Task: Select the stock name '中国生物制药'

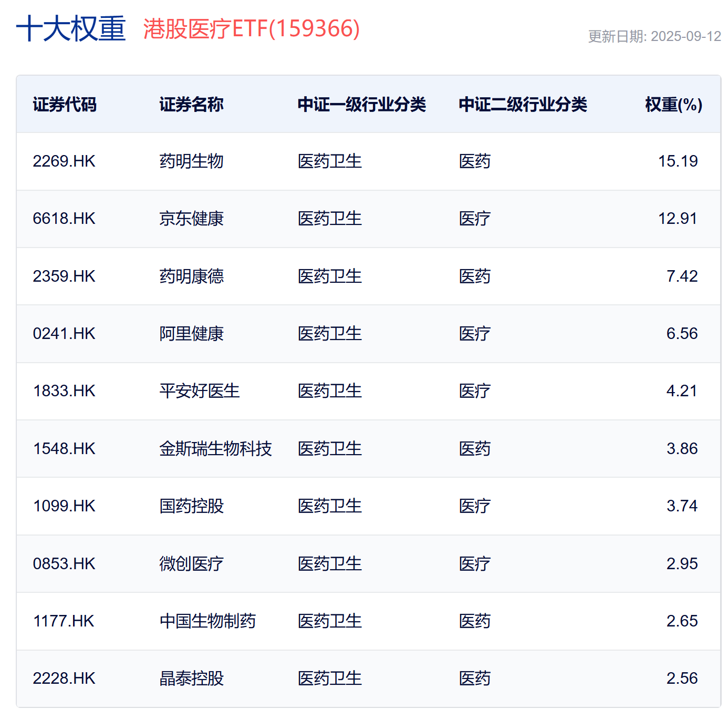Action: pyautogui.click(x=208, y=621)
